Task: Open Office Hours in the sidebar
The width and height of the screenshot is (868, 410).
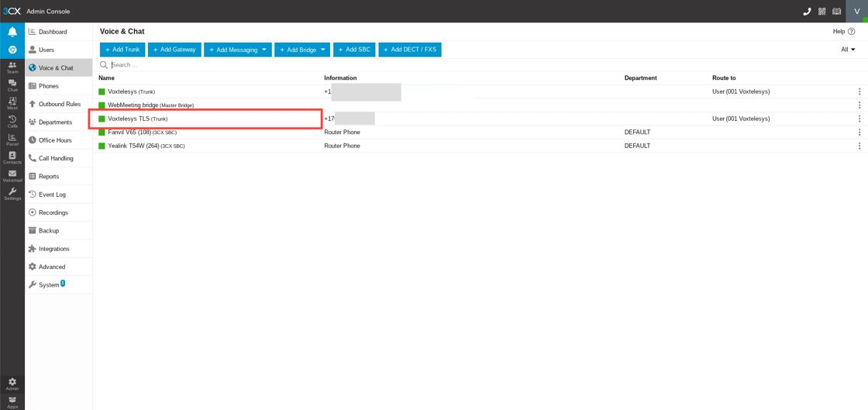Action: (58, 140)
